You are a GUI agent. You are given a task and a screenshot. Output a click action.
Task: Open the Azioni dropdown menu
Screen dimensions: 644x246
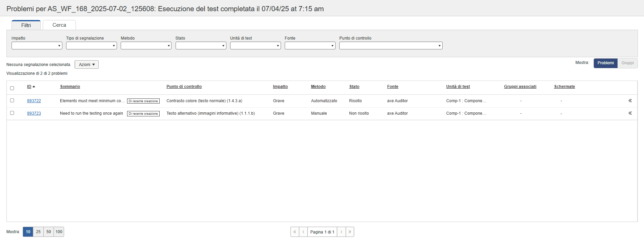coord(86,65)
